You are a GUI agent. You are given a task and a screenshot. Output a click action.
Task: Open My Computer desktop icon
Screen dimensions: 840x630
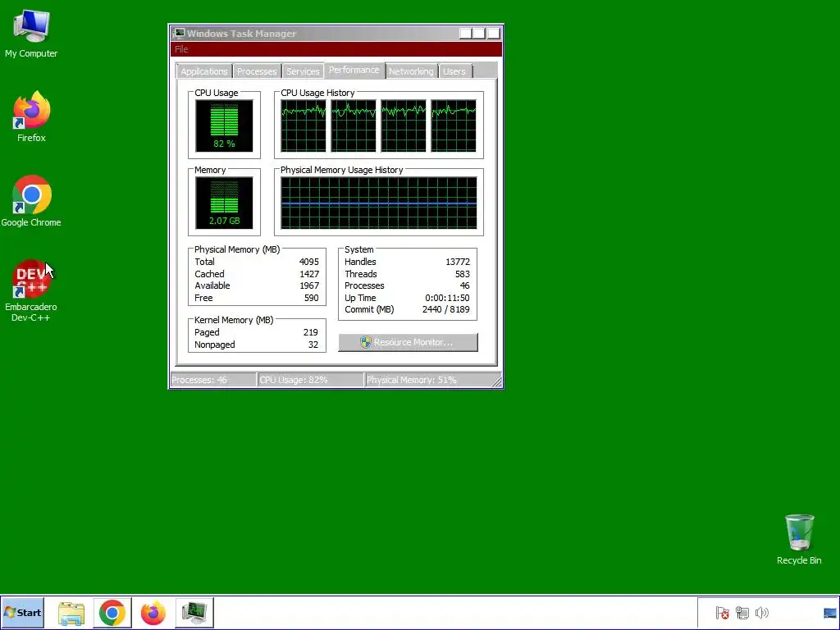coord(31,33)
